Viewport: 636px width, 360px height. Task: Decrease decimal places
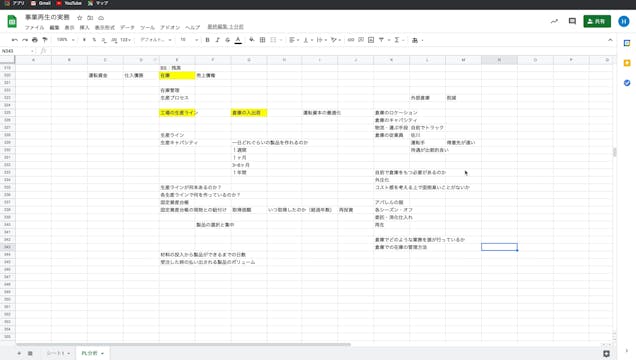point(104,40)
